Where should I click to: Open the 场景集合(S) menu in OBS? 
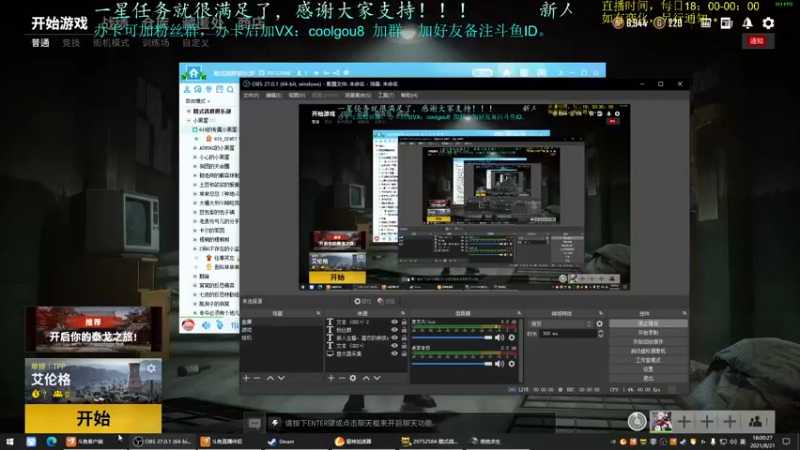[358, 95]
